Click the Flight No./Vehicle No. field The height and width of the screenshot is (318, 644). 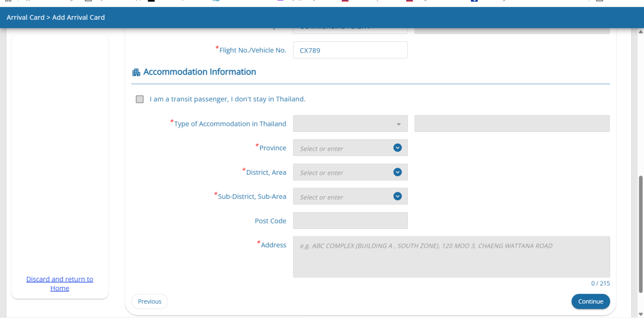click(350, 50)
